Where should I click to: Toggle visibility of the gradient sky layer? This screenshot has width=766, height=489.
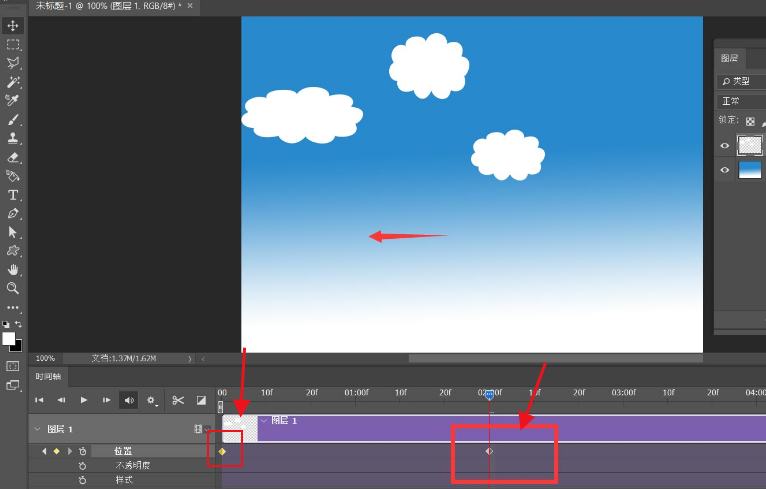click(725, 171)
